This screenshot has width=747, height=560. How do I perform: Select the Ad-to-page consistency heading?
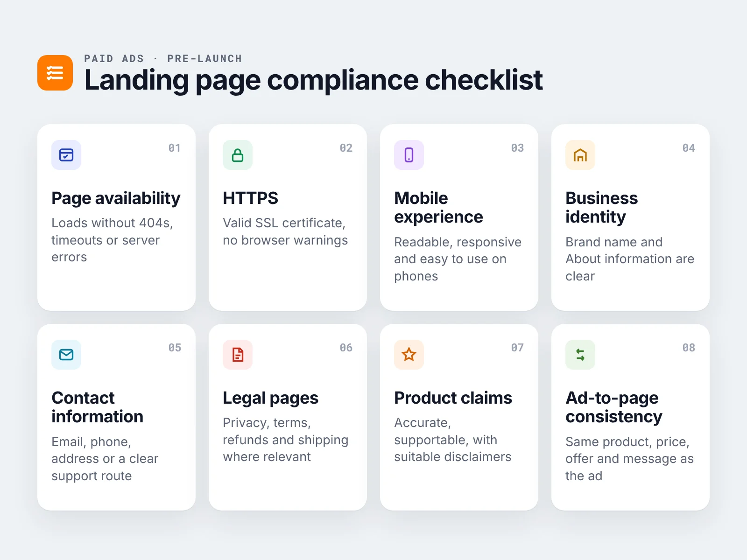click(613, 407)
